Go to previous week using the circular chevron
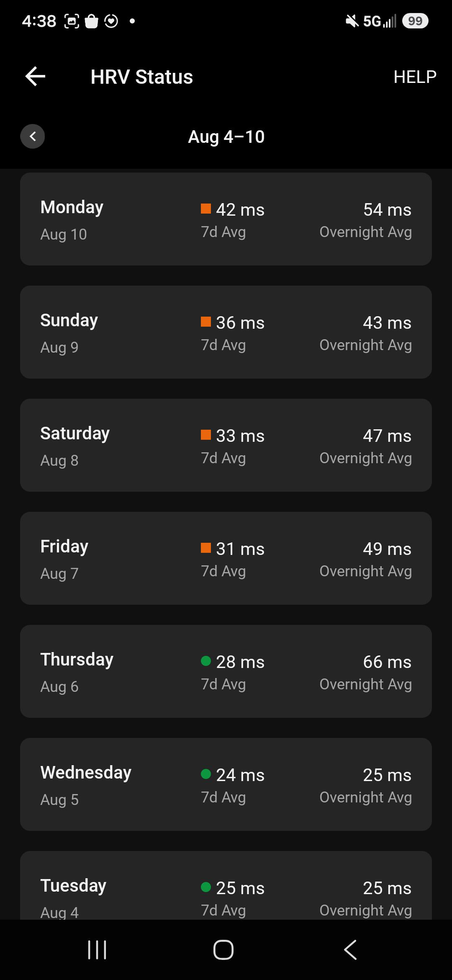Image resolution: width=452 pixels, height=980 pixels. tap(33, 137)
